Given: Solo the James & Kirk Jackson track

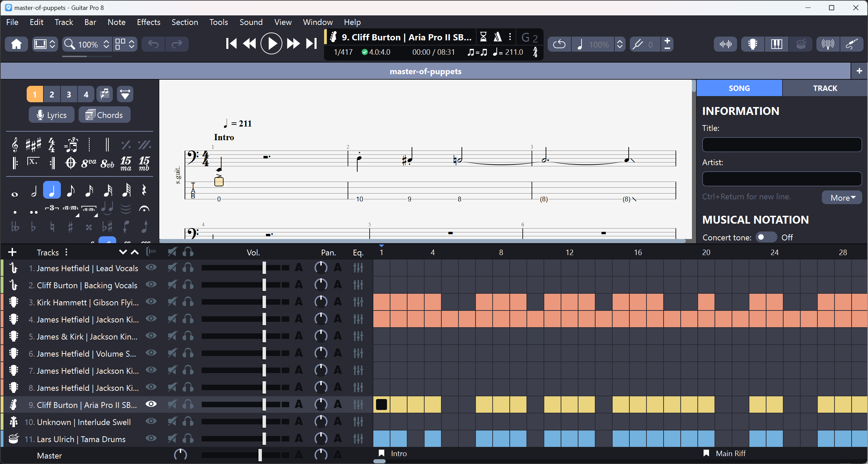Looking at the screenshot, I should click(x=188, y=336).
